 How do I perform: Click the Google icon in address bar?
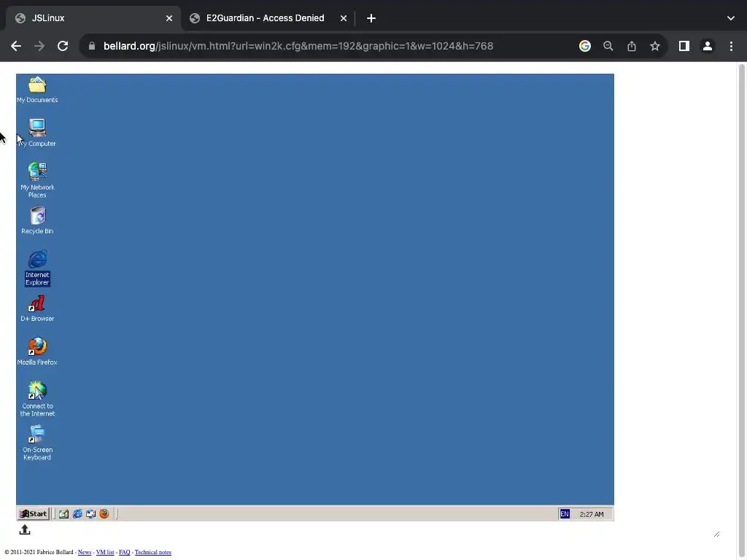585,46
